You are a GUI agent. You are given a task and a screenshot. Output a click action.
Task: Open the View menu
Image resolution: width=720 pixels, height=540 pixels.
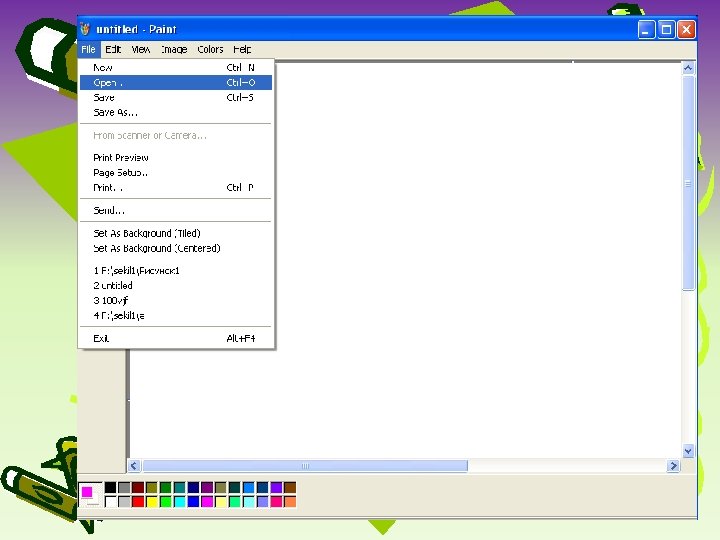141,49
